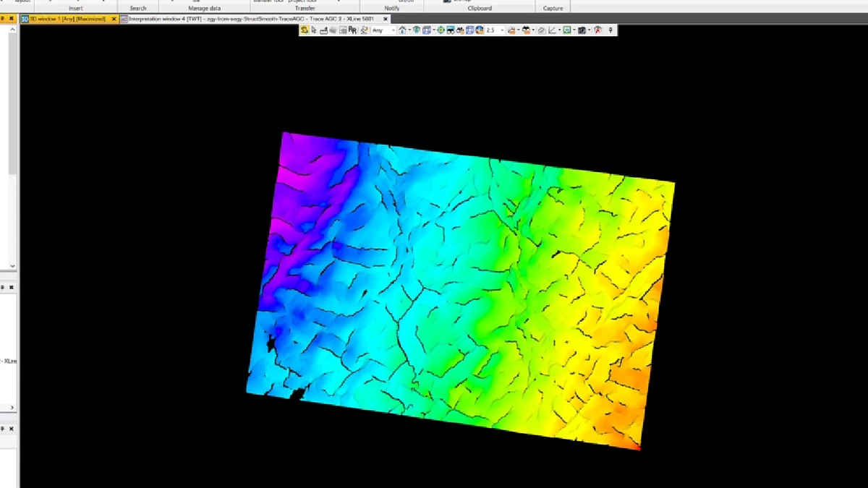This screenshot has width=868, height=488.
Task: Select the arrow pointer pick tool
Action: coord(314,30)
